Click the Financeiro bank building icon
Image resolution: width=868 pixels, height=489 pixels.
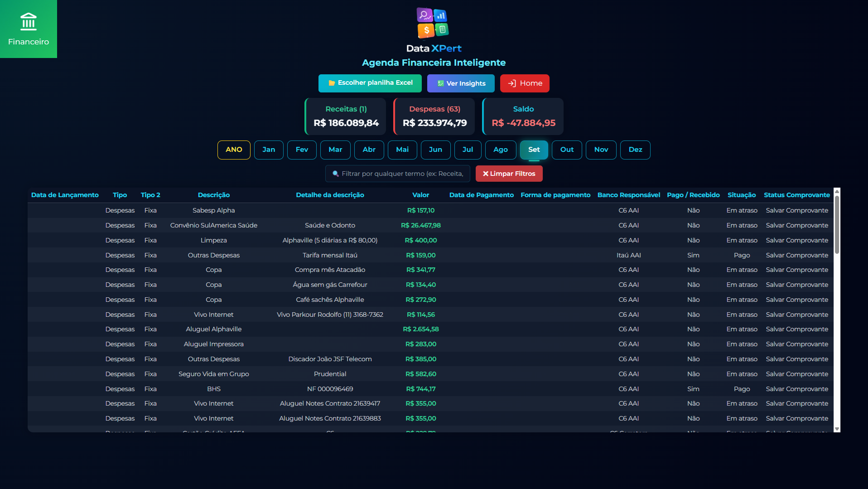pos(28,21)
